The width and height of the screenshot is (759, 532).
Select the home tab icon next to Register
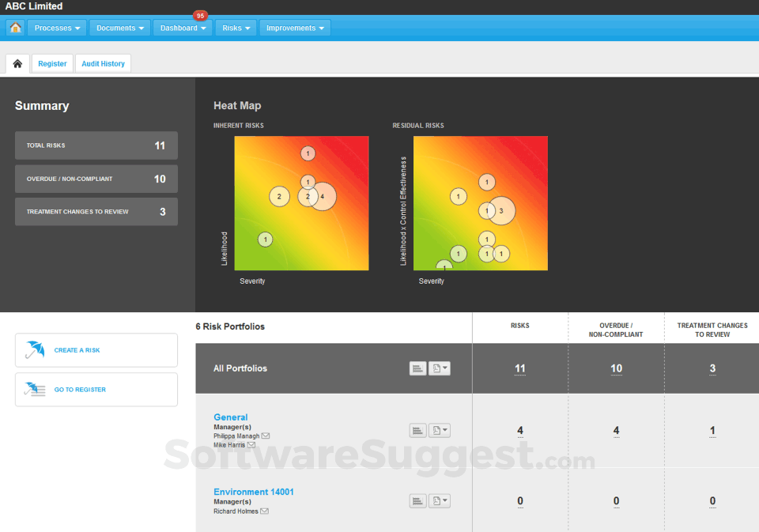tap(17, 63)
